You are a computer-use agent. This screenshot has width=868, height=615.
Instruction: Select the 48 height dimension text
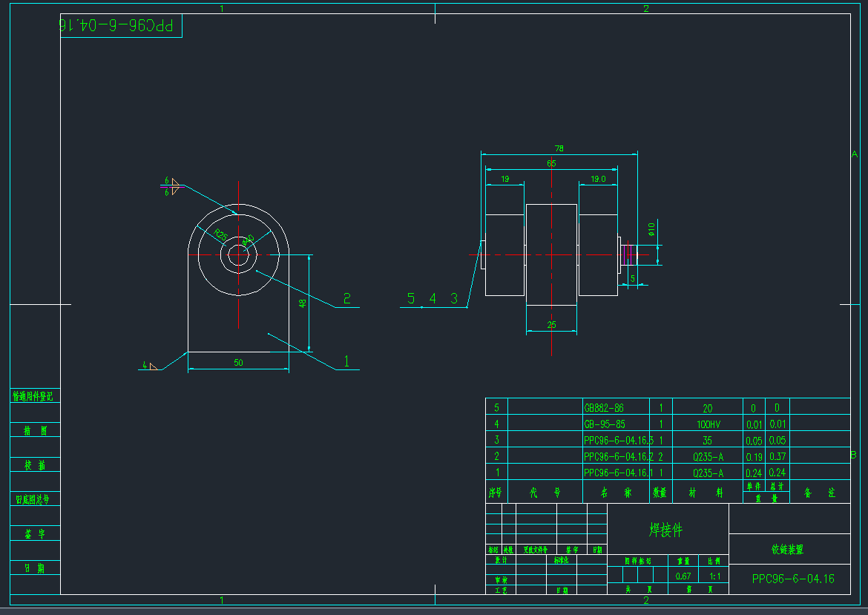pos(302,303)
